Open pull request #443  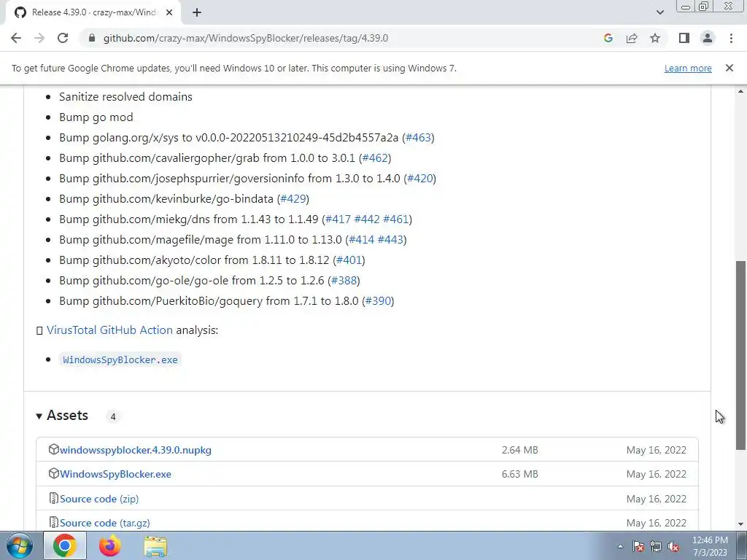point(391,240)
